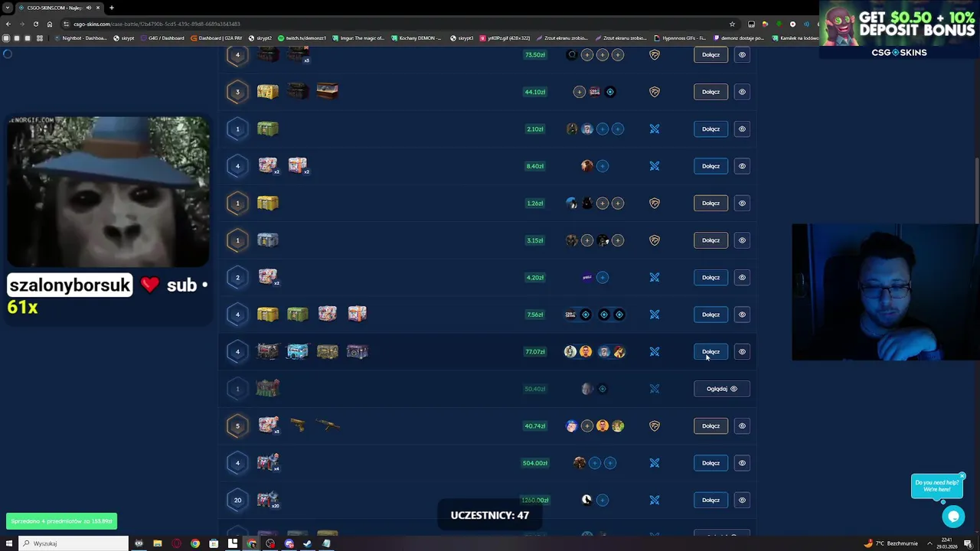
Task: Close the 'Do you need help?' popup
Action: coord(962,476)
